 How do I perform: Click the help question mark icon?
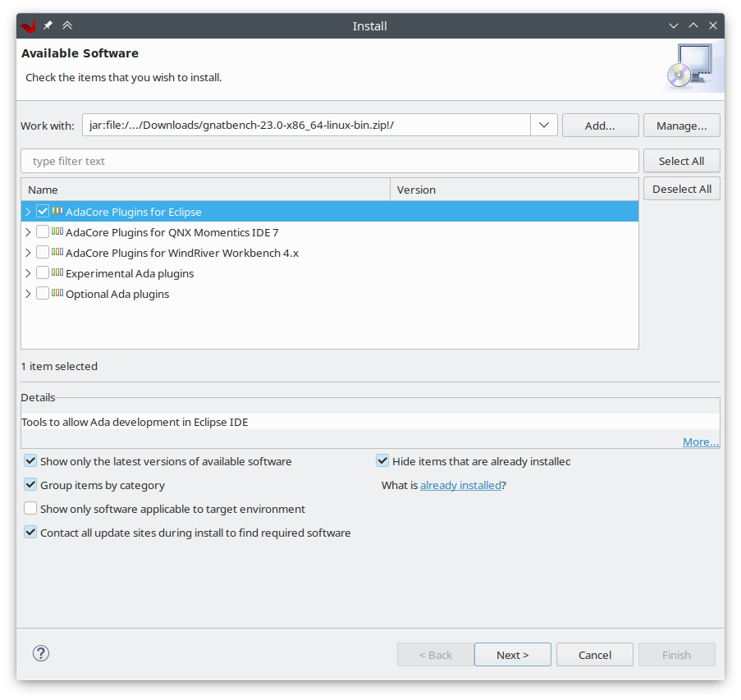point(41,654)
